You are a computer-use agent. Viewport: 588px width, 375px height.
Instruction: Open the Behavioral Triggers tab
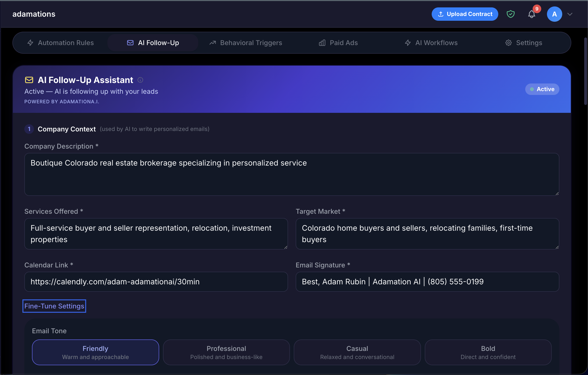click(x=251, y=43)
